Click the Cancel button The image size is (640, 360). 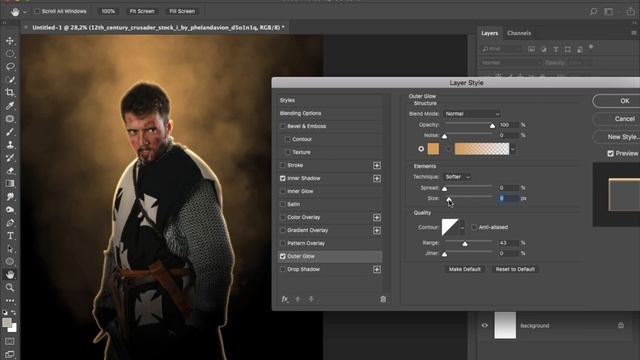tap(616, 119)
